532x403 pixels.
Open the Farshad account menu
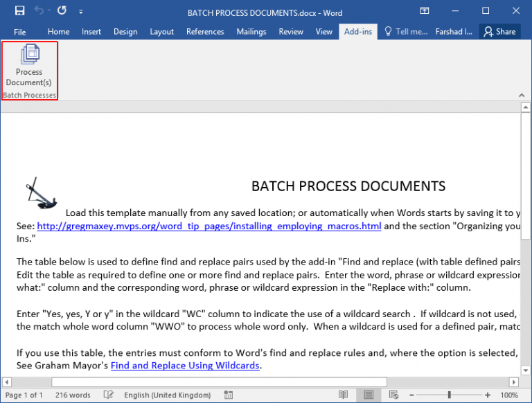click(454, 31)
